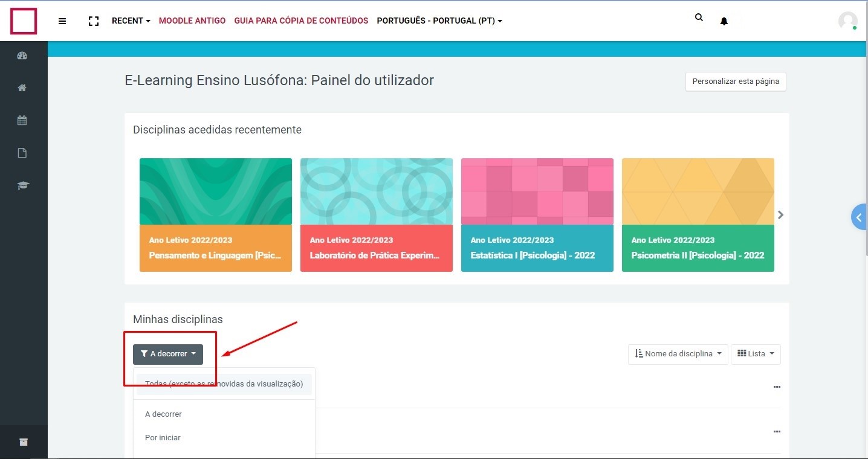The width and height of the screenshot is (868, 459).
Task: Open the RECENT dropdown menu
Action: pos(131,21)
